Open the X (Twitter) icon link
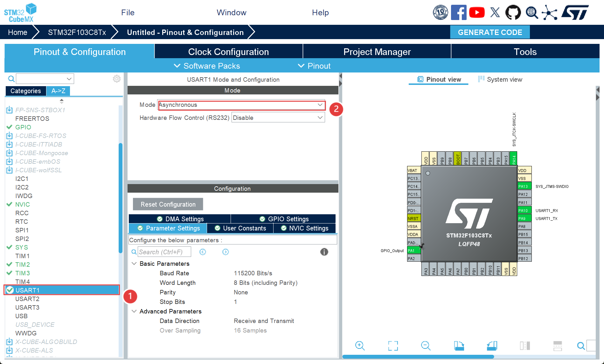Viewport: 604px width, 364px height. 495,12
